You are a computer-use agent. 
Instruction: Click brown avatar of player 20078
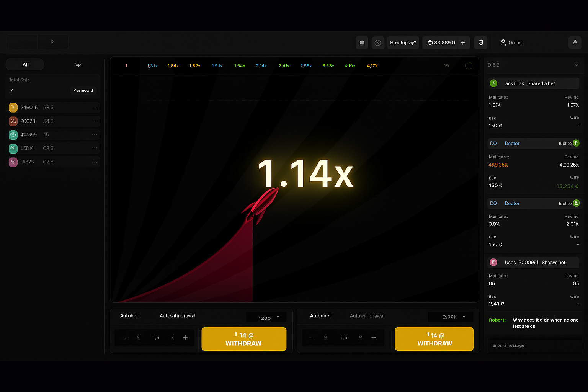[x=13, y=121]
